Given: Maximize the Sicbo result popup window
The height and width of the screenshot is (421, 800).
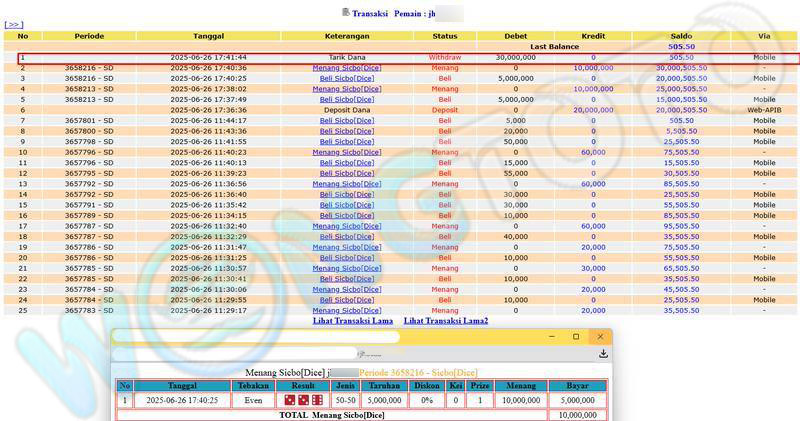Looking at the screenshot, I should tap(575, 337).
